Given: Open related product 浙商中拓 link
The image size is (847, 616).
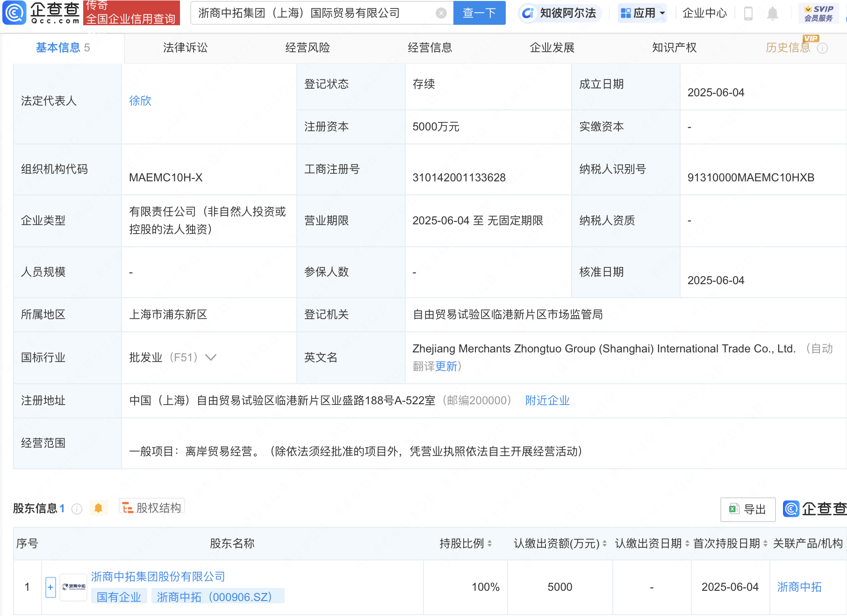Looking at the screenshot, I should [799, 587].
